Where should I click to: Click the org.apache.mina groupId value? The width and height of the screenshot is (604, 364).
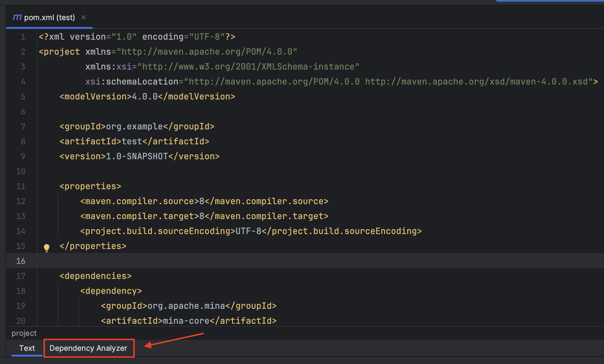pos(186,306)
